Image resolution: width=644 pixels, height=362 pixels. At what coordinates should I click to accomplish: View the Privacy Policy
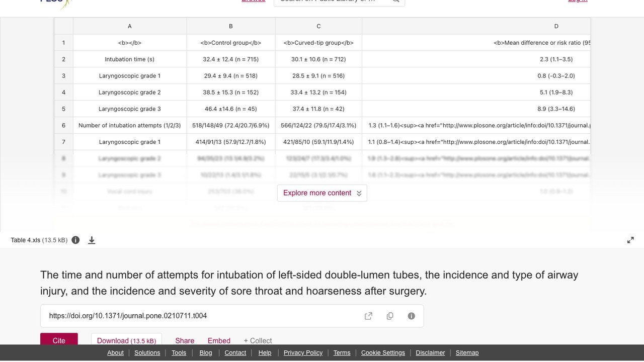point(303,352)
